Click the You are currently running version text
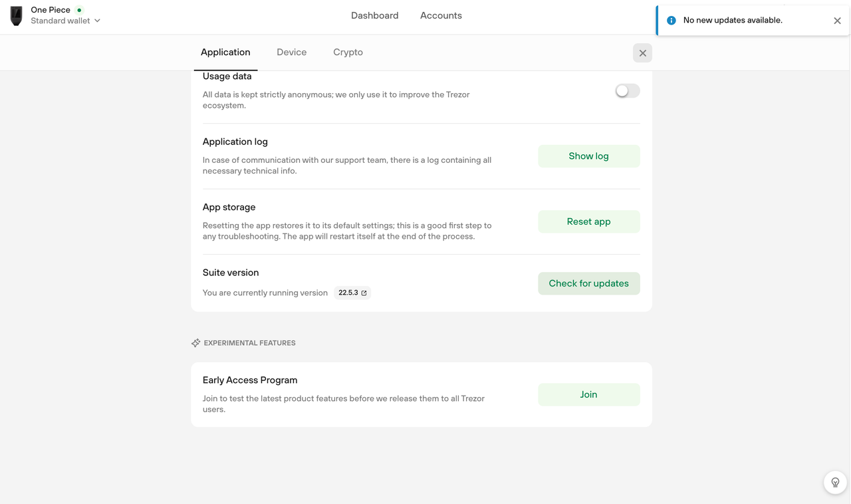The height and width of the screenshot is (504, 851). pyautogui.click(x=265, y=293)
